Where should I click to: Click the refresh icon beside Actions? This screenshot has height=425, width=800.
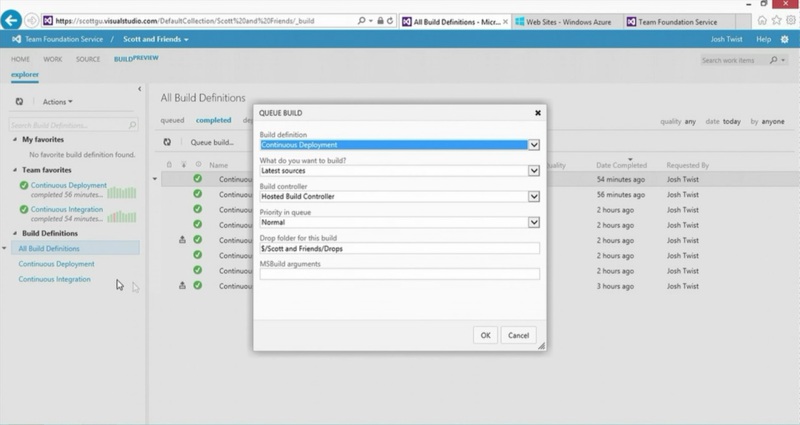click(19, 102)
